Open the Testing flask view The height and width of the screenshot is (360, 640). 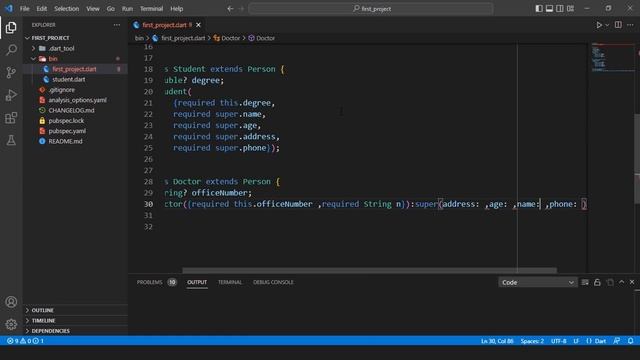[x=11, y=140]
